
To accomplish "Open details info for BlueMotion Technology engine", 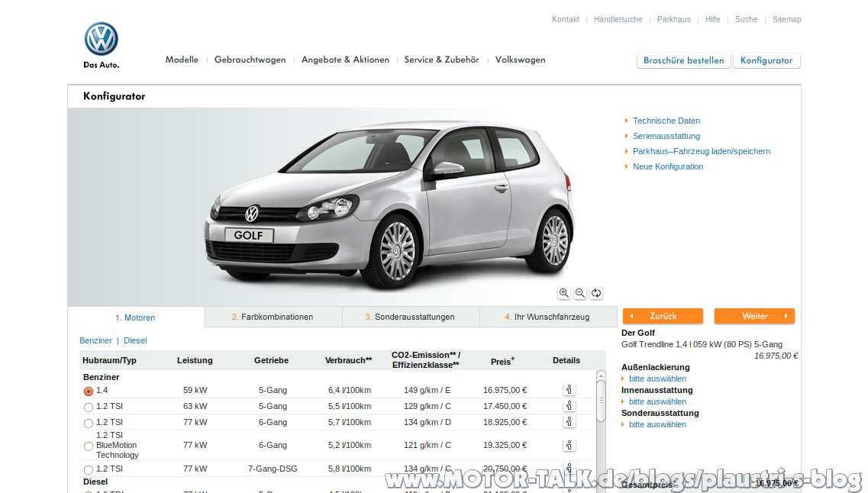I will (569, 445).
